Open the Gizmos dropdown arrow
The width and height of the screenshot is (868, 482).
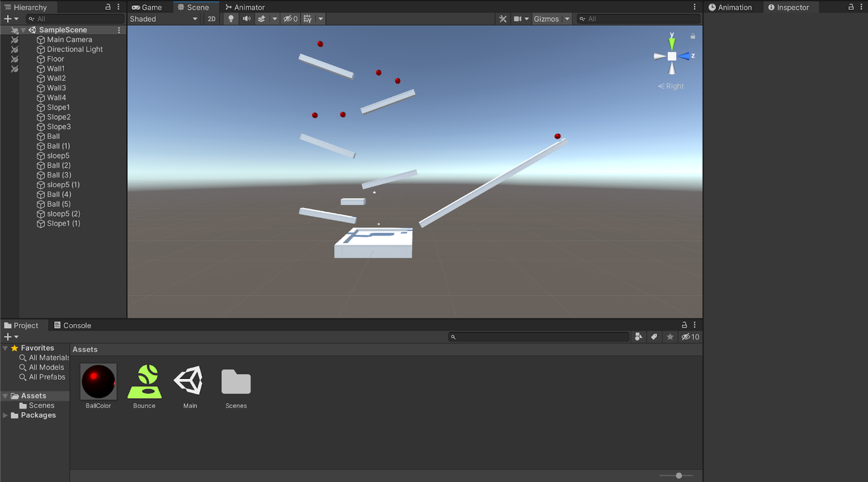[x=567, y=19]
